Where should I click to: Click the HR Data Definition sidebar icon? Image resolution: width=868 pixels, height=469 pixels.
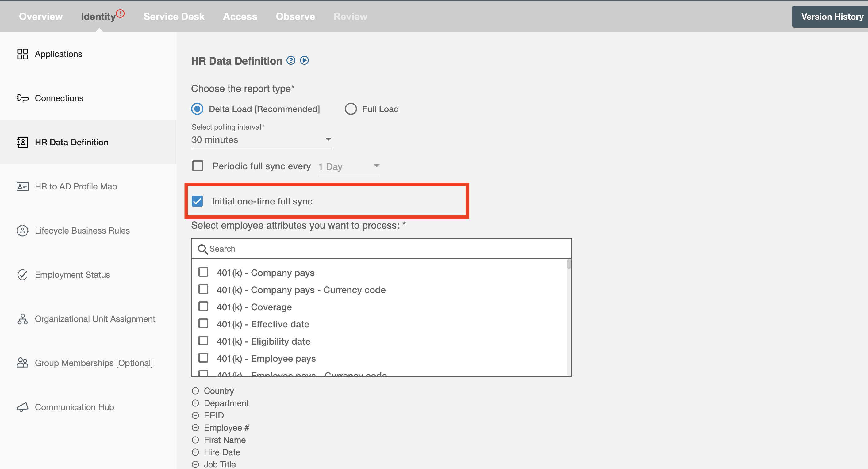[23, 142]
